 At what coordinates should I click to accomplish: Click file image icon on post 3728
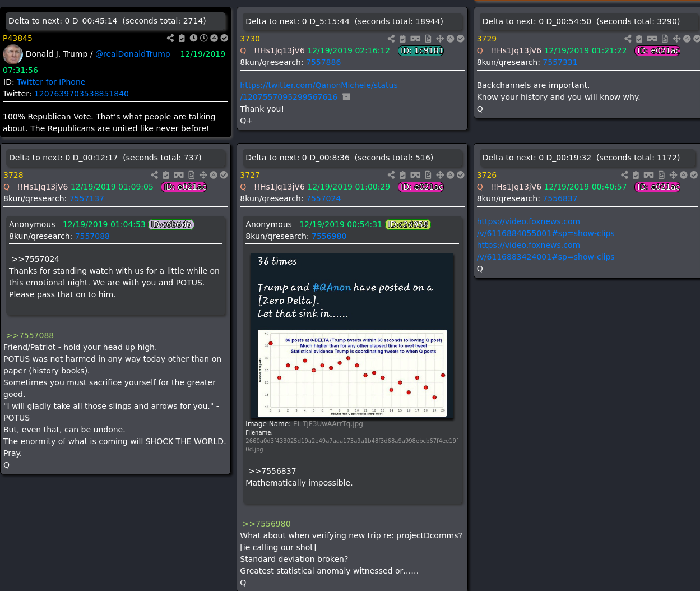[192, 175]
